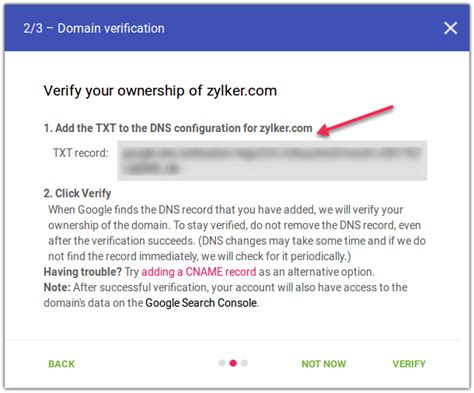
Task: Click the paragraph about Google finding the DNS record
Action: click(x=237, y=233)
